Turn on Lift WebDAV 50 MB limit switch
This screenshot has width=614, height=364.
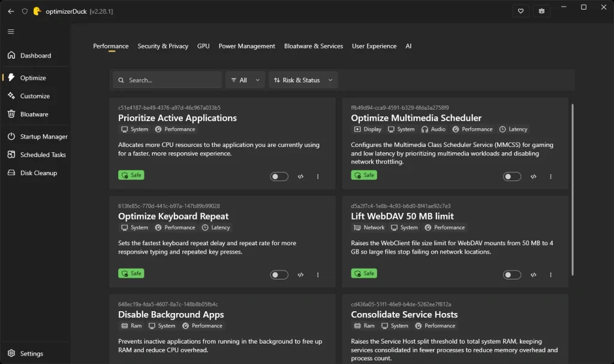point(512,275)
